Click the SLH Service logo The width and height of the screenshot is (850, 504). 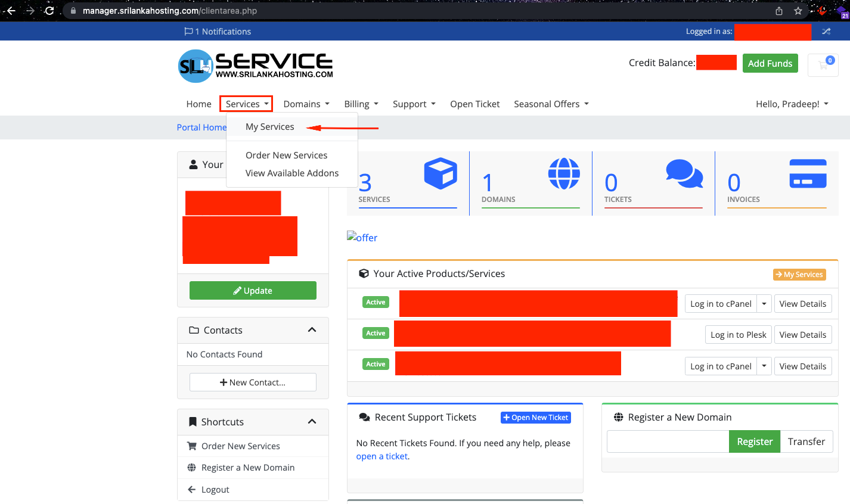click(255, 66)
